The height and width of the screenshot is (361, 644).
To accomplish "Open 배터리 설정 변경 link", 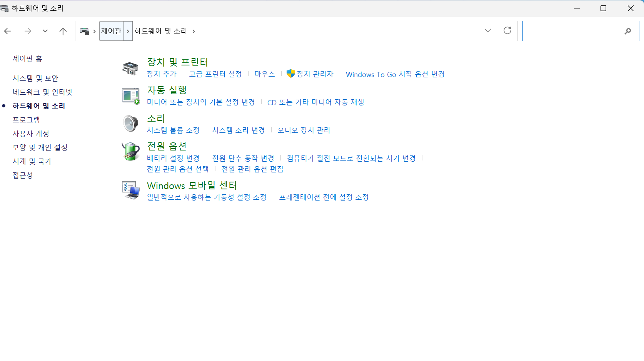I will click(x=173, y=158).
